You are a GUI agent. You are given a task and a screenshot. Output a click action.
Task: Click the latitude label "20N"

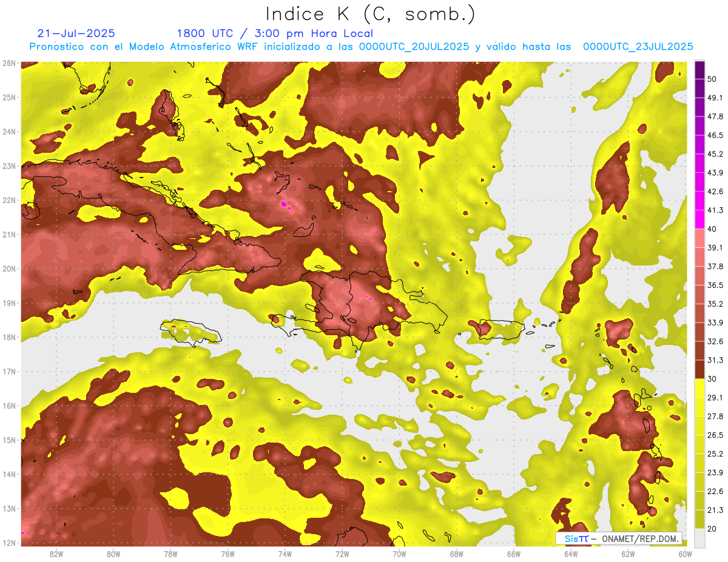pos(9,269)
